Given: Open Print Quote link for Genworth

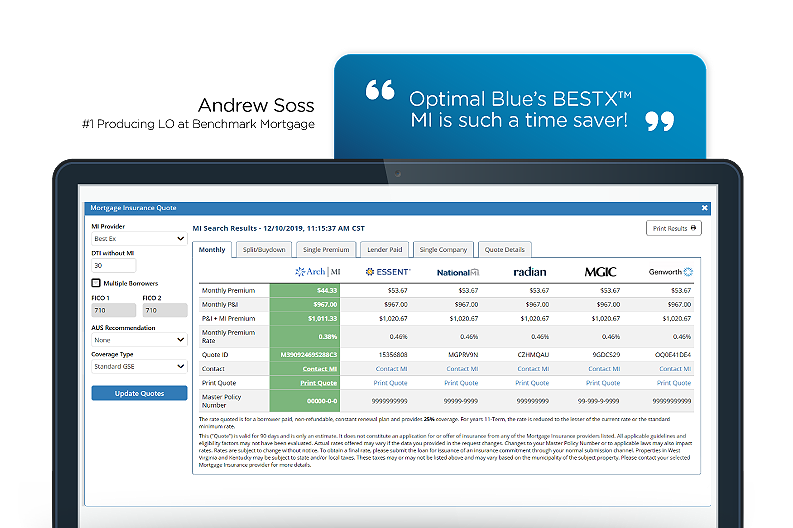Looking at the screenshot, I should (x=674, y=383).
